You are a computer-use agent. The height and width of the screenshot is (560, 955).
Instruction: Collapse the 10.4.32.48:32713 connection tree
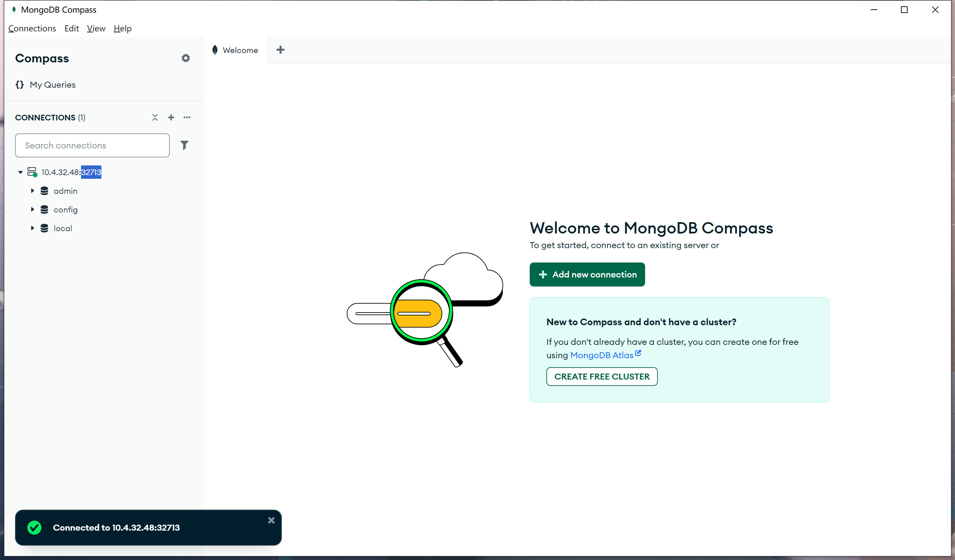(x=20, y=172)
